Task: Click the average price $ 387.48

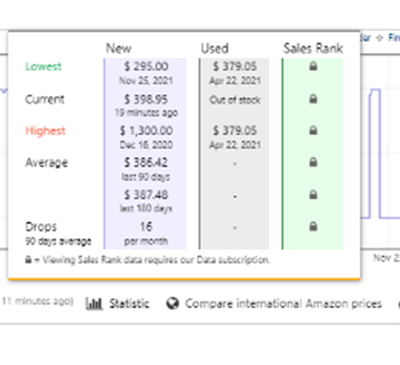Action: (x=146, y=195)
